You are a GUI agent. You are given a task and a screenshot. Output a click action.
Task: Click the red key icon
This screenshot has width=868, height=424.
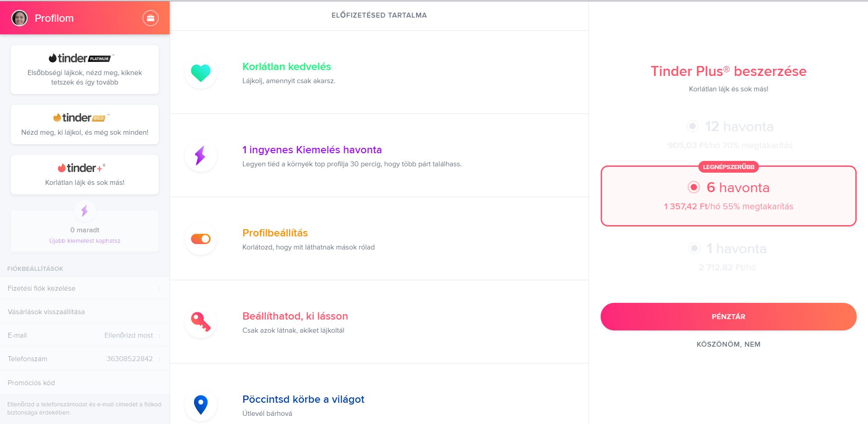coord(201,322)
